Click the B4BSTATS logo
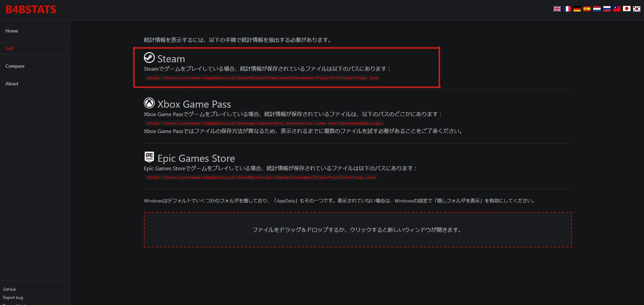The width and height of the screenshot is (644, 305). click(x=31, y=9)
